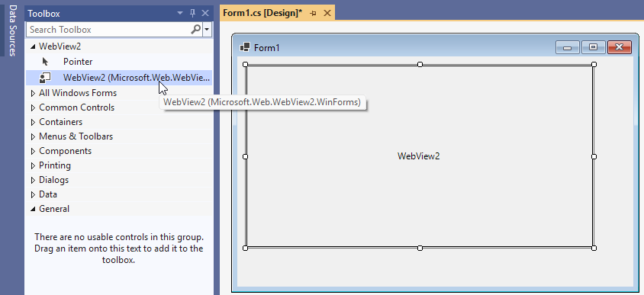644x295 pixels.
Task: Close the Toolbox panel
Action: pos(205,13)
